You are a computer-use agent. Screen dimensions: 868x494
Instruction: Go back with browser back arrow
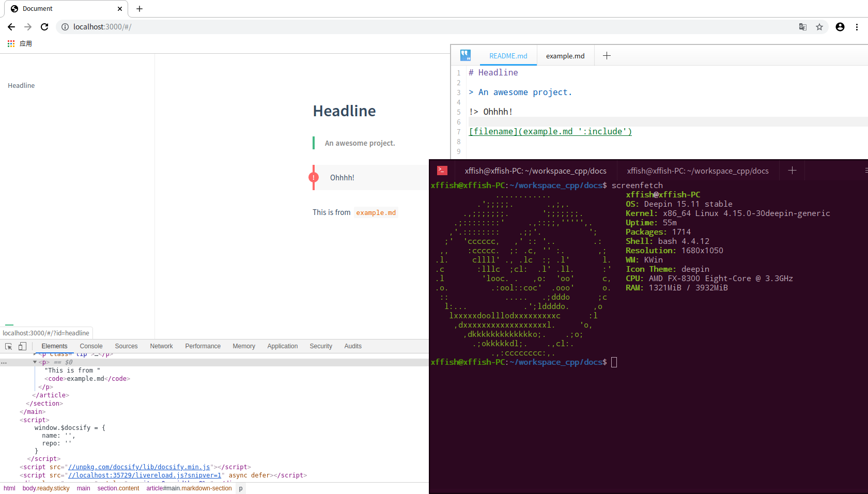point(11,27)
